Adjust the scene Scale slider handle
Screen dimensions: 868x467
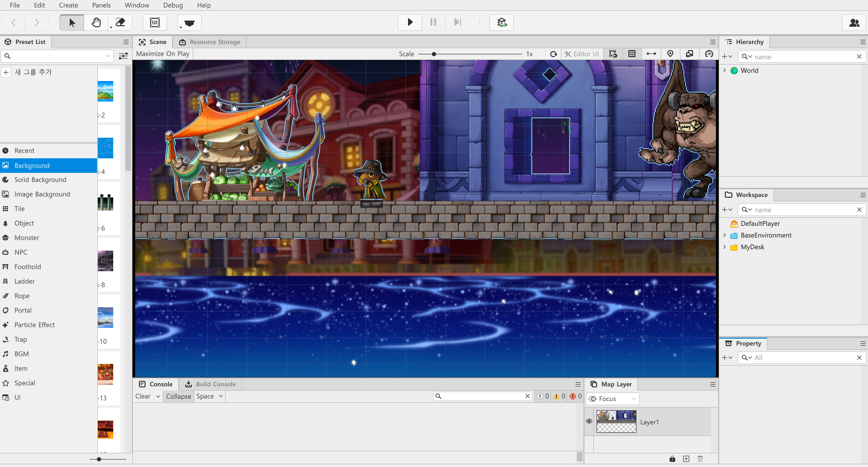[x=434, y=54]
